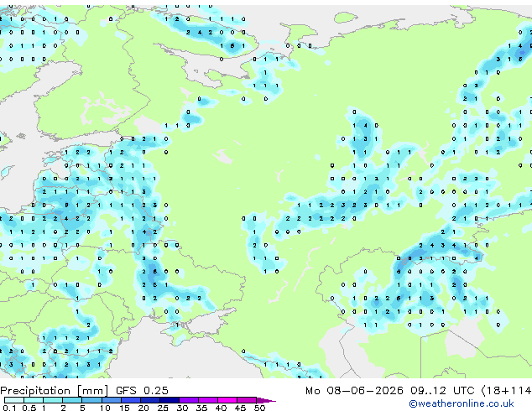This screenshot has width=532, height=411.
Task: Click the legend label '45'
Action: point(240,408)
